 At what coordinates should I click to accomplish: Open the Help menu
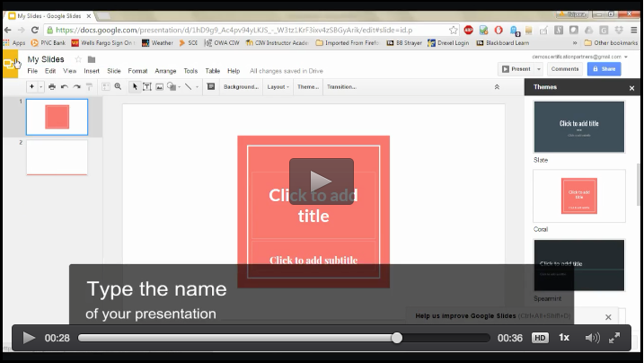[x=234, y=71]
